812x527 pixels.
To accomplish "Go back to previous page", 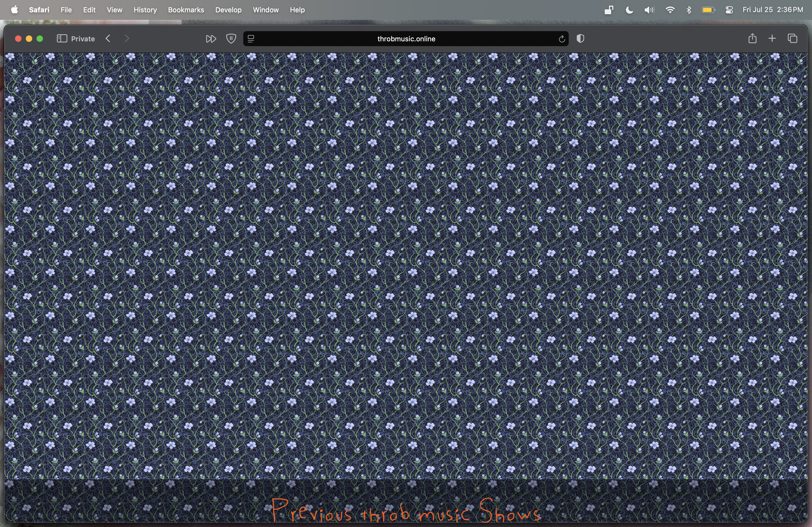I will [108, 39].
